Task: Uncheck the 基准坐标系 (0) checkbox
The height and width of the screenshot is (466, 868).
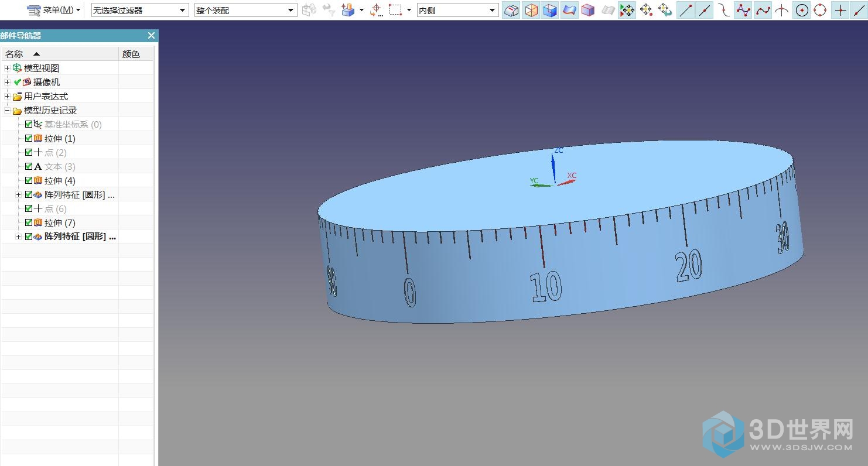Action: point(29,124)
